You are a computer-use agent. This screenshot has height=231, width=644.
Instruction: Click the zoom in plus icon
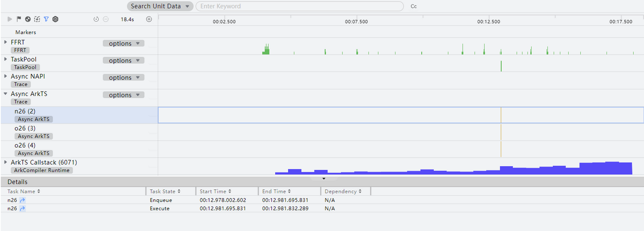(x=149, y=19)
